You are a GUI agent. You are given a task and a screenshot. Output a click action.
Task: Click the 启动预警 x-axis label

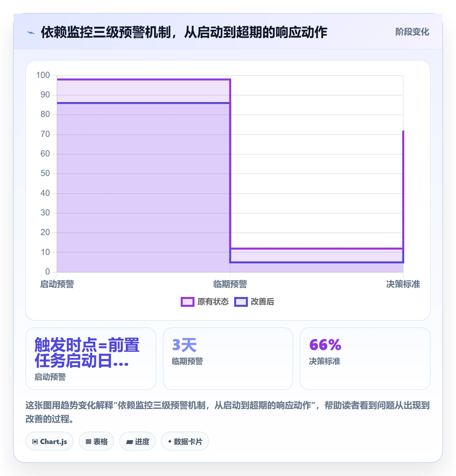click(57, 284)
